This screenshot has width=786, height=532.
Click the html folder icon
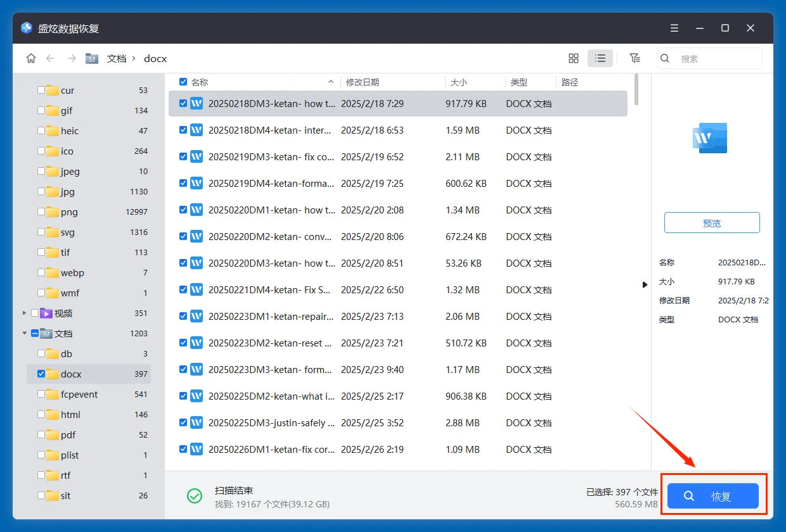pyautogui.click(x=52, y=415)
